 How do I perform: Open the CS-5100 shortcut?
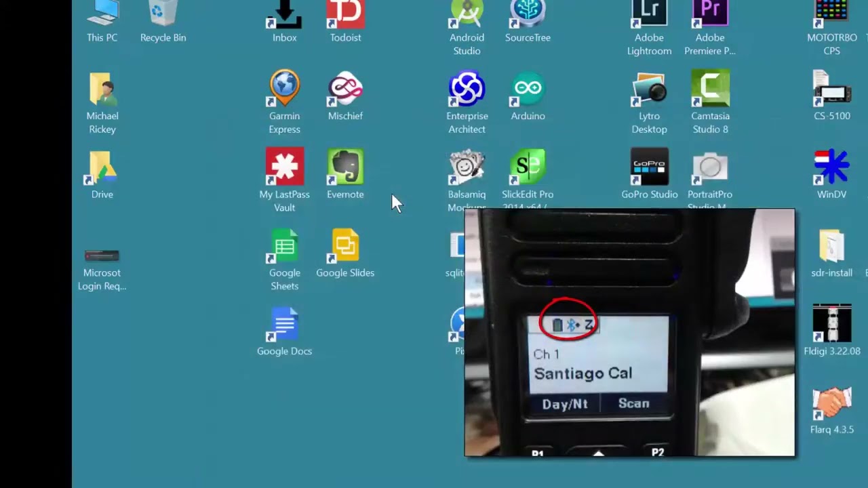831,96
